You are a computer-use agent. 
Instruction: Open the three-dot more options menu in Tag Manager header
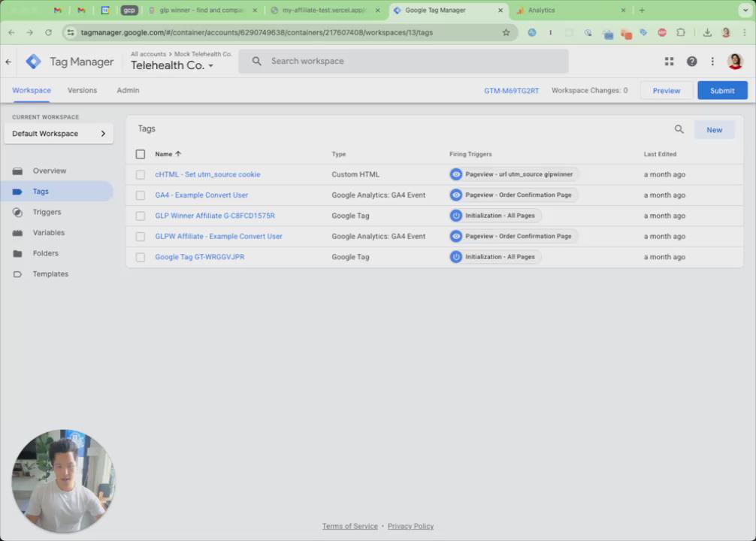712,61
